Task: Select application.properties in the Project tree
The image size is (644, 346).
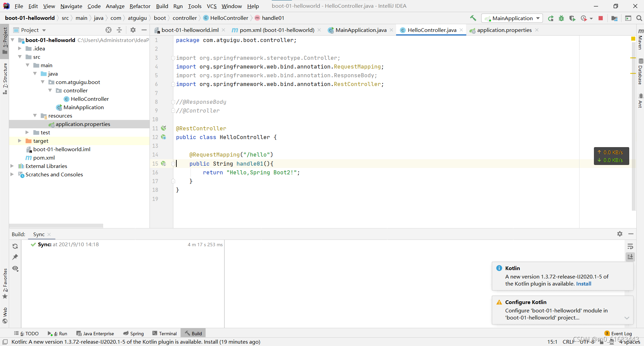Action: pyautogui.click(x=83, y=124)
